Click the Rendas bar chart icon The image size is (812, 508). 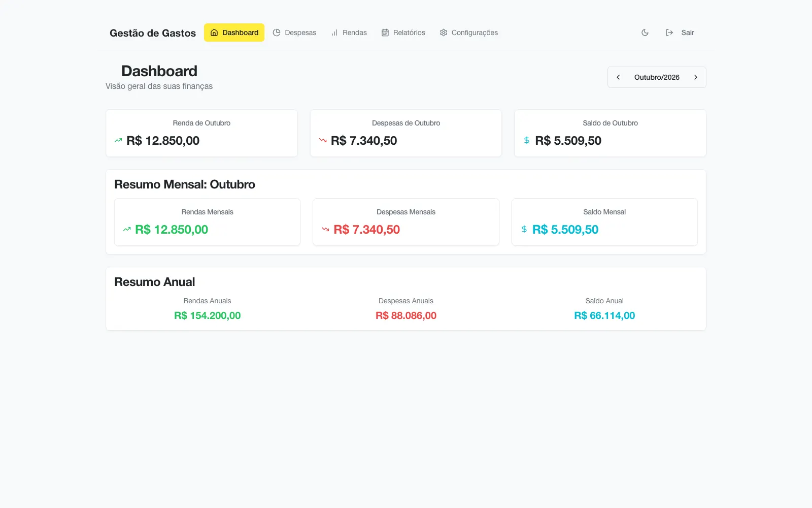(334, 33)
